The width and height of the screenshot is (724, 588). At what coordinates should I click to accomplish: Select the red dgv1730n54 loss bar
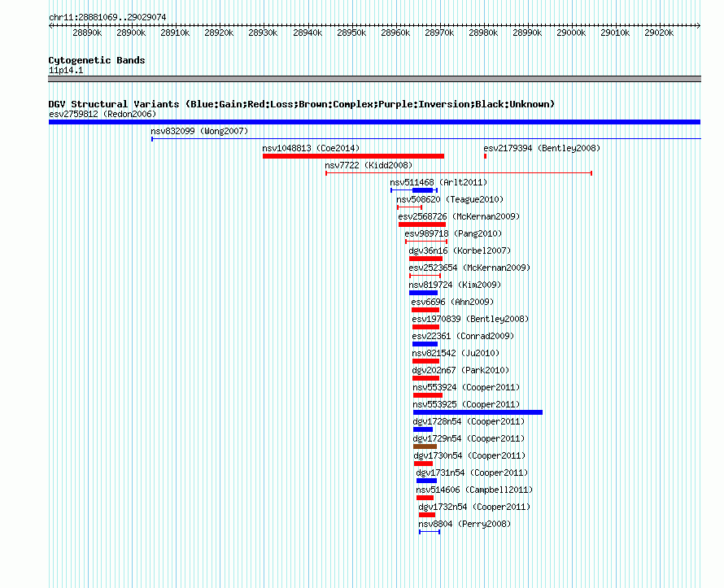tap(423, 464)
